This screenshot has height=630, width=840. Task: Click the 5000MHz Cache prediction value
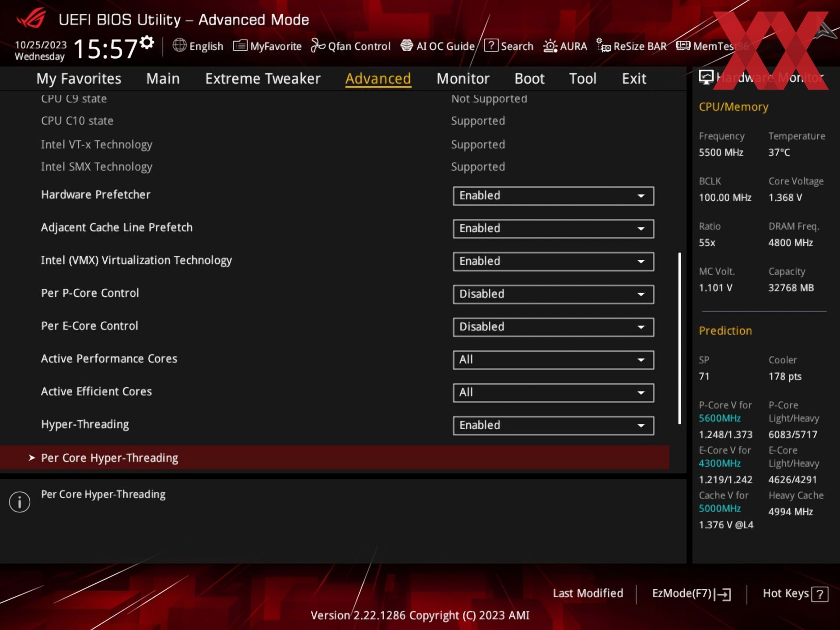[x=720, y=508]
